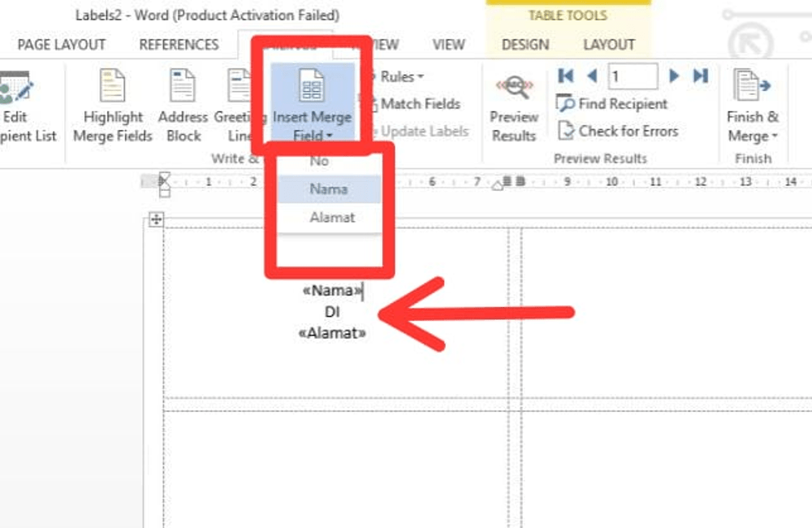The width and height of the screenshot is (812, 528).
Task: Go to the next record
Action: tap(674, 76)
